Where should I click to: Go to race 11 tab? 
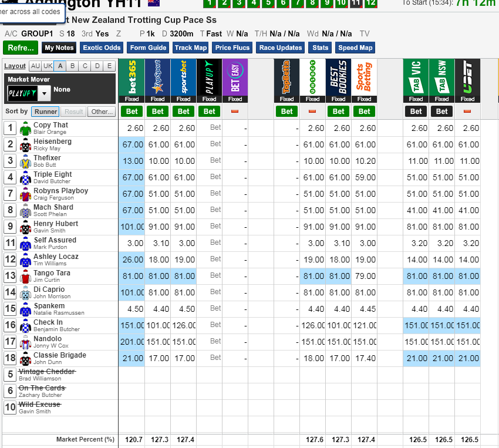(356, 3)
